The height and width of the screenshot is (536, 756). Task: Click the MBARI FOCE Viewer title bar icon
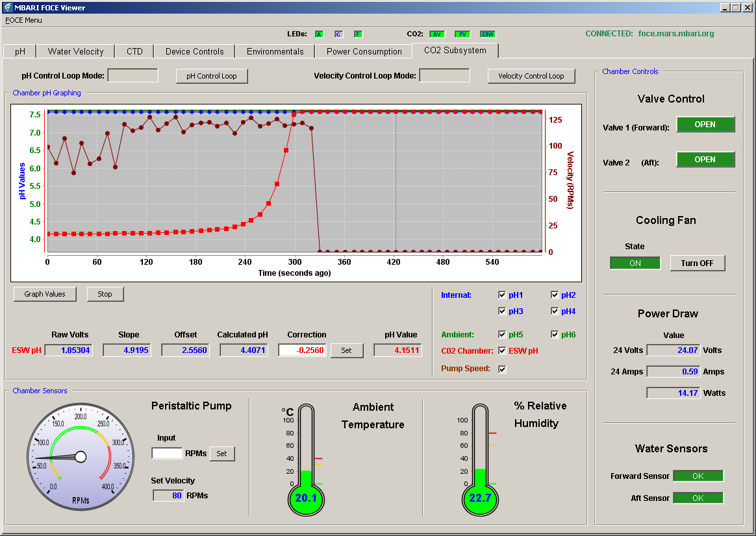pyautogui.click(x=7, y=7)
